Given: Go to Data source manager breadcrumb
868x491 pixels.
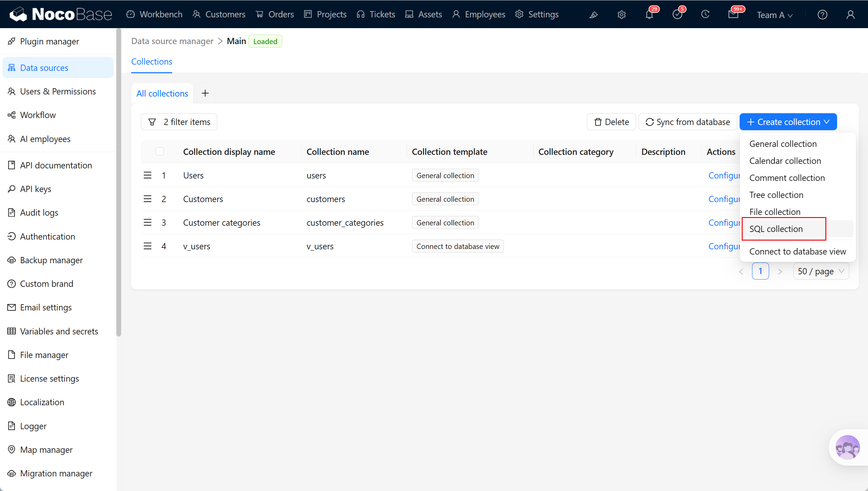Looking at the screenshot, I should [172, 41].
